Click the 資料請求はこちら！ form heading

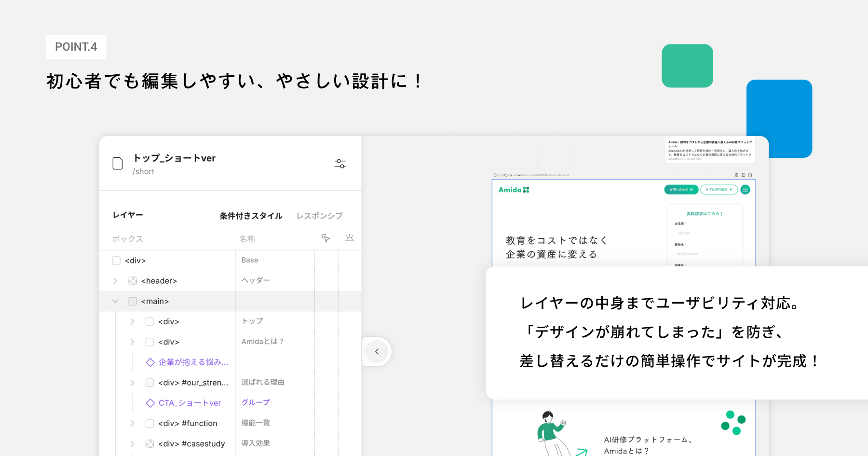pyautogui.click(x=705, y=213)
